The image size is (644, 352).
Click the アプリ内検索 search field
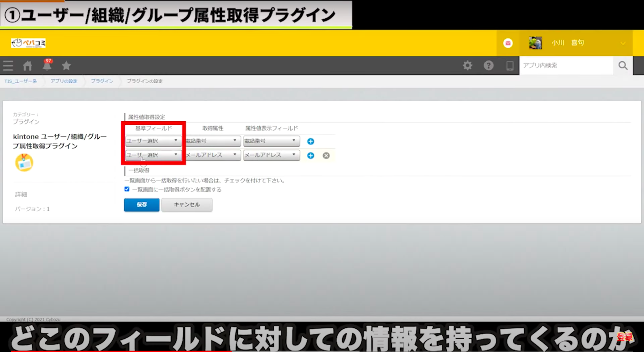coord(566,66)
